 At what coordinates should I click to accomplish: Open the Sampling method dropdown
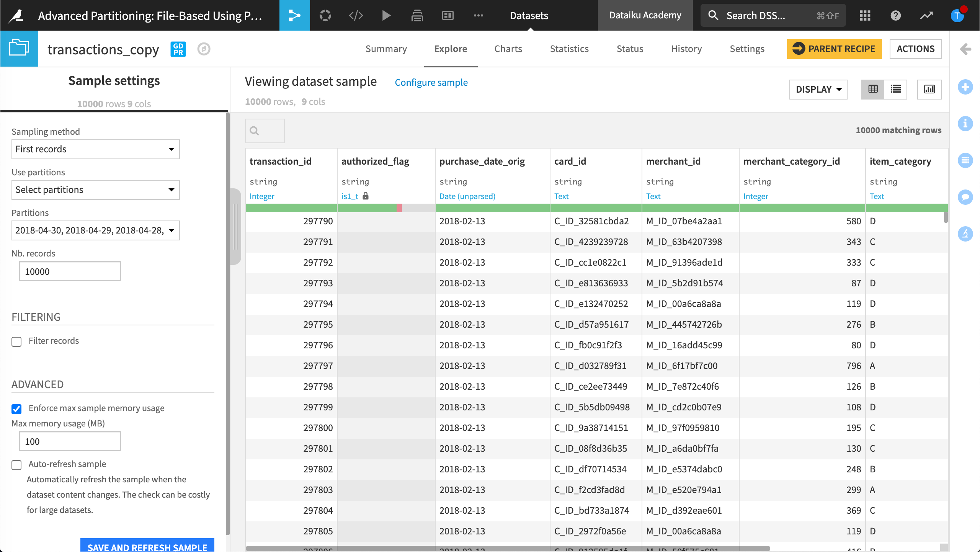[x=95, y=149]
